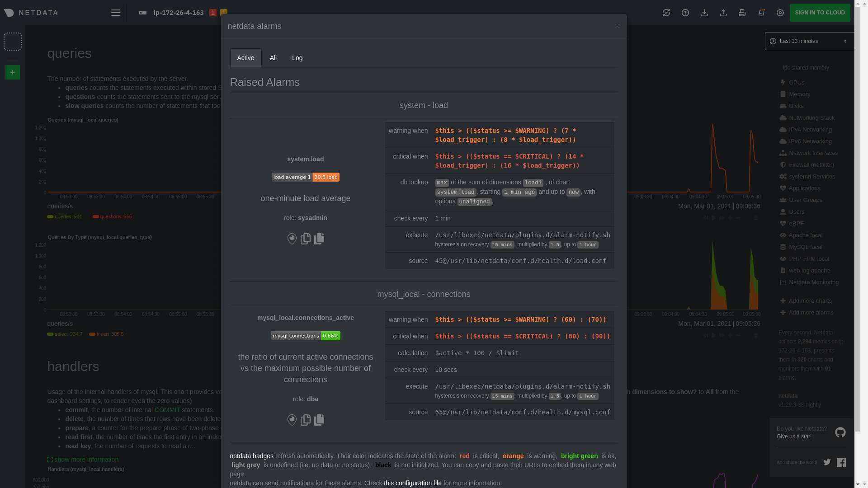Viewport: 868px width, 488px height.
Task: Toggle system.load alarm silence button
Action: pos(292,238)
